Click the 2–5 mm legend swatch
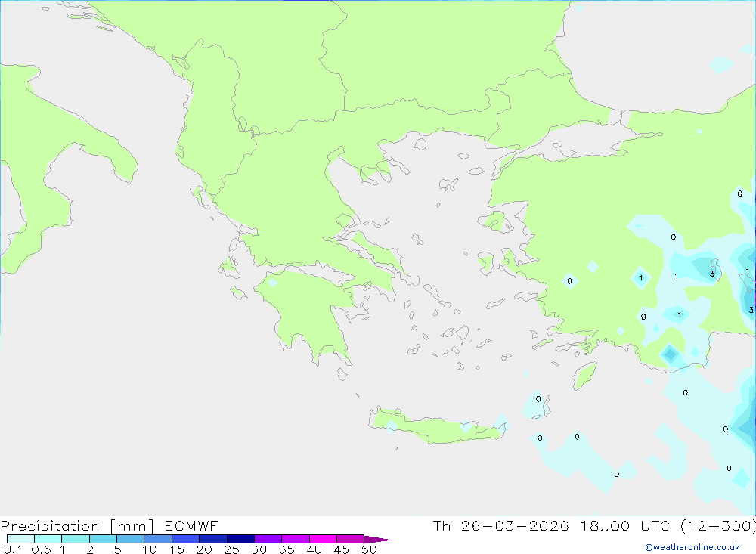The image size is (756, 554). (103, 539)
